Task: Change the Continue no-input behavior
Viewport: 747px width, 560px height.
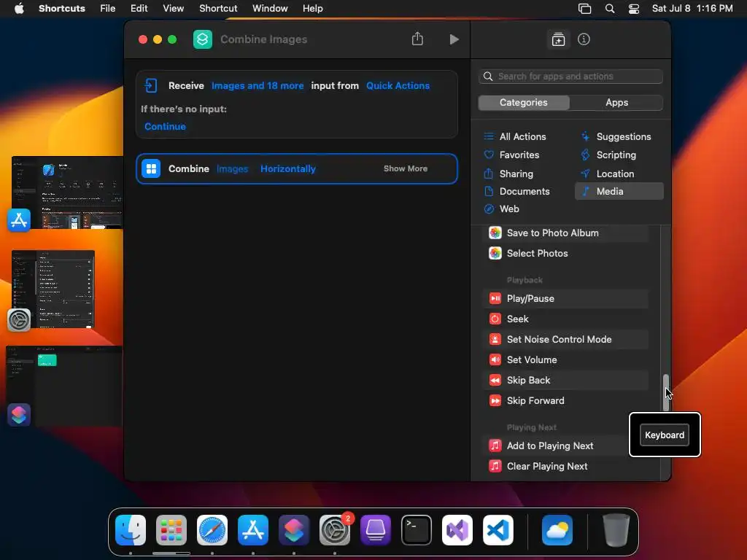Action: (165, 127)
